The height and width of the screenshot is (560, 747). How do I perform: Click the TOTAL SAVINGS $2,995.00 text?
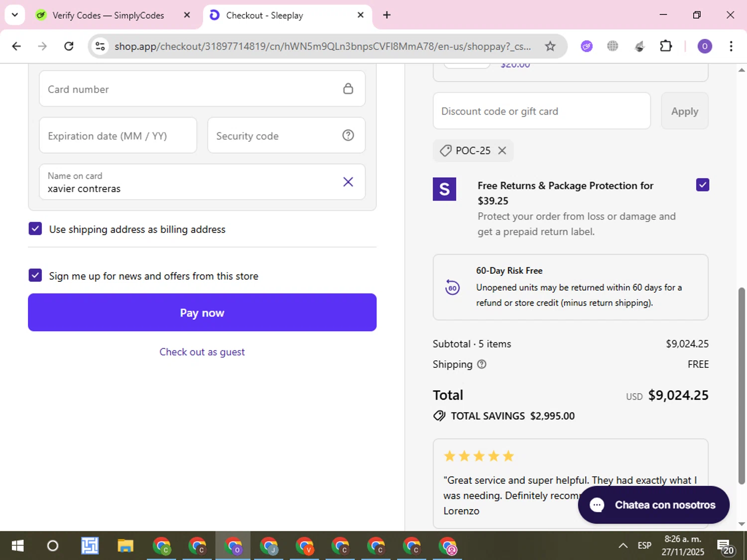(512, 416)
